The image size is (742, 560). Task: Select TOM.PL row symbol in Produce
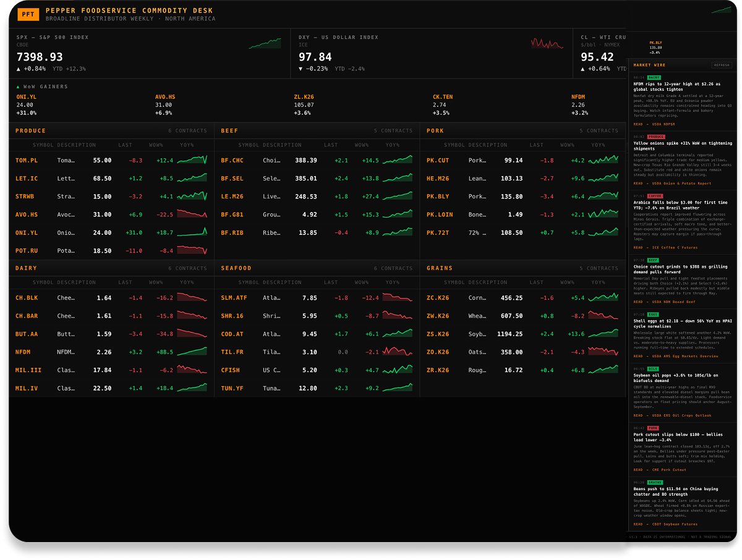(27, 161)
